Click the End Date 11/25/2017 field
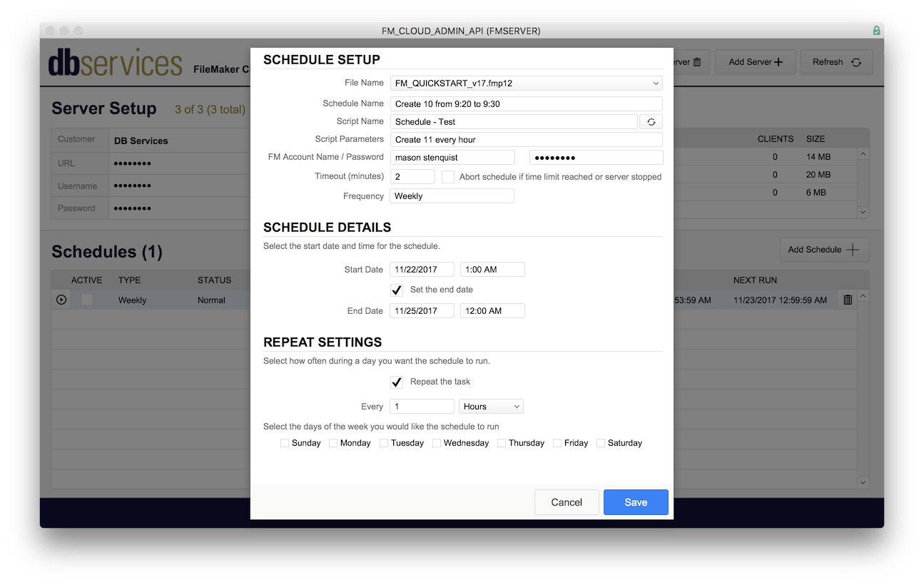The image size is (924, 585). coord(422,311)
